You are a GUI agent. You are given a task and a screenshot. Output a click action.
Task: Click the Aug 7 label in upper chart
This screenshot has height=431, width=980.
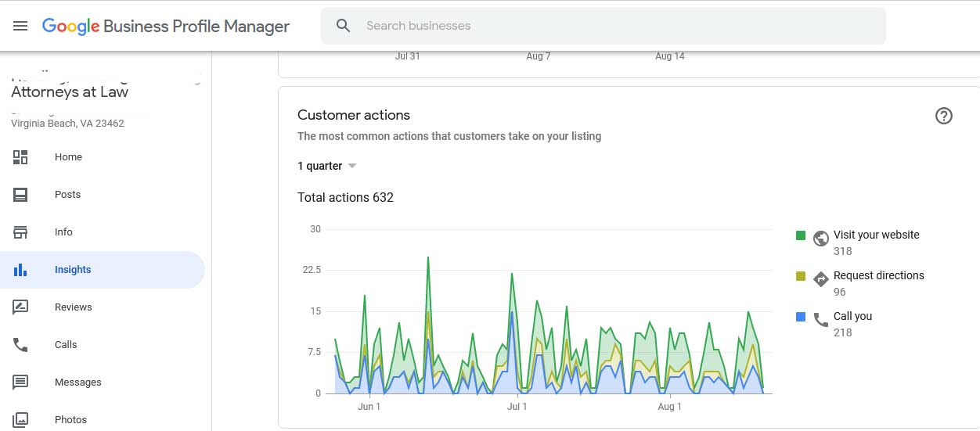point(539,56)
